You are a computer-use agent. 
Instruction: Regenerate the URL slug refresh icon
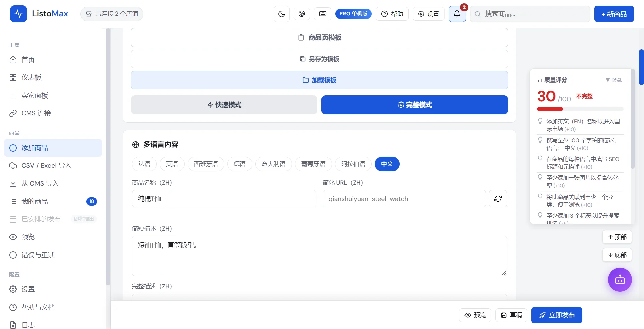[x=498, y=199]
